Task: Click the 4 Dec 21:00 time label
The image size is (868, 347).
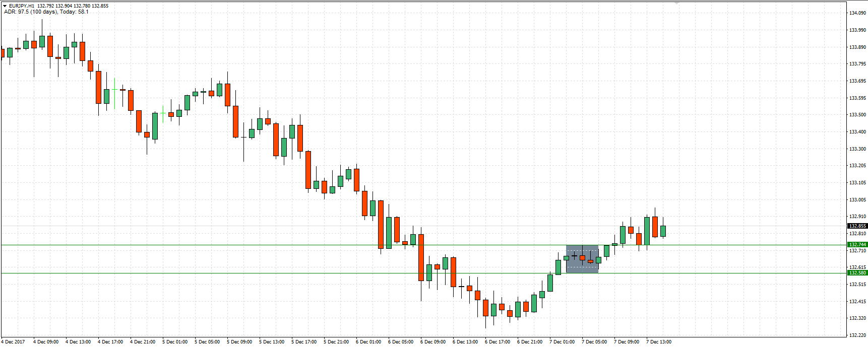Action: [x=143, y=342]
